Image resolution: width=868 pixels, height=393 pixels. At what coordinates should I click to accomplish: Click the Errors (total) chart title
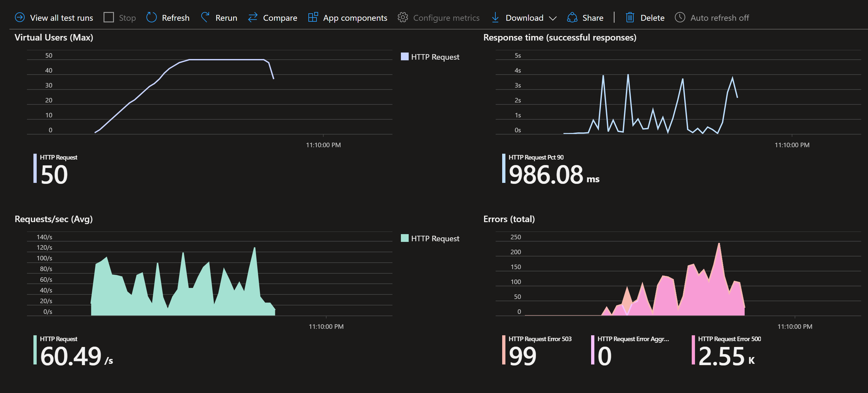(x=509, y=219)
